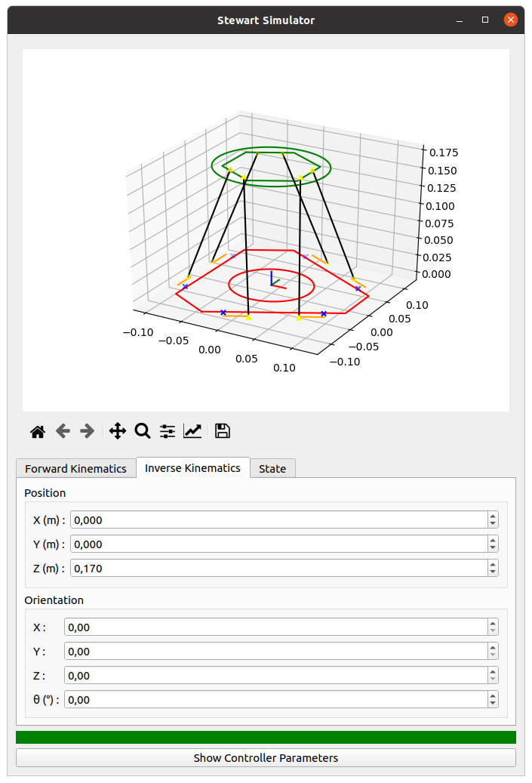Screen dimensions: 532x783
Task: Decrease Position X (m) with down arrow
Action: pos(493,524)
